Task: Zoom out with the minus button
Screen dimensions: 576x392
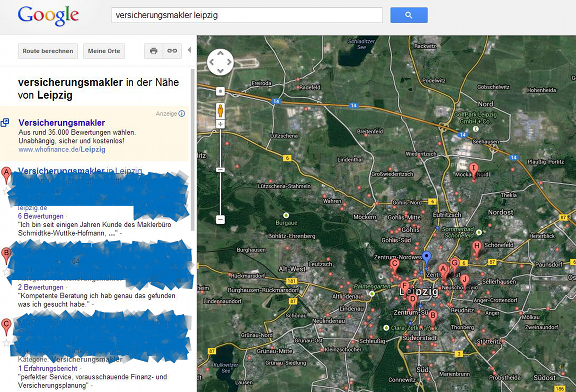Action: tap(220, 219)
